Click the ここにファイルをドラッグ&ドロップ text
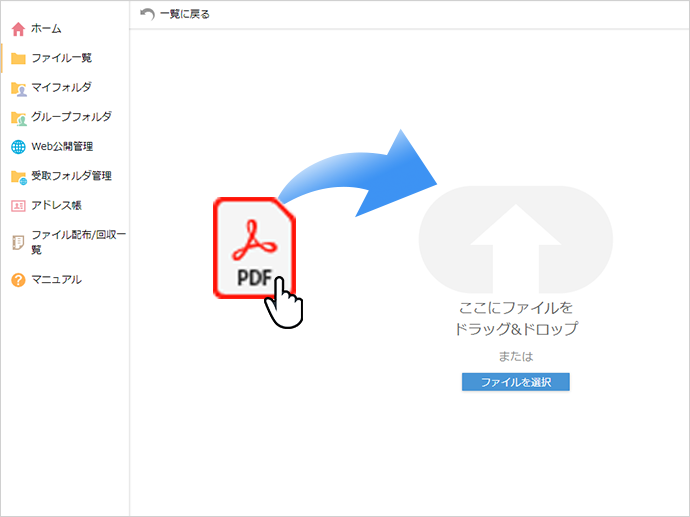Screen dimensions: 690x517 pos(516,318)
